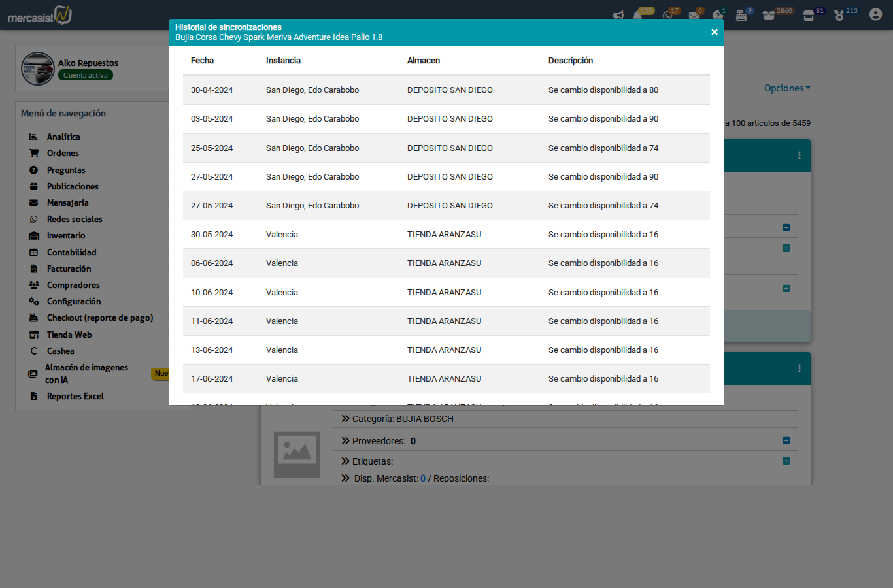The height and width of the screenshot is (588, 893).
Task: Click the Aiko Repuestos account avatar
Action: (38, 69)
